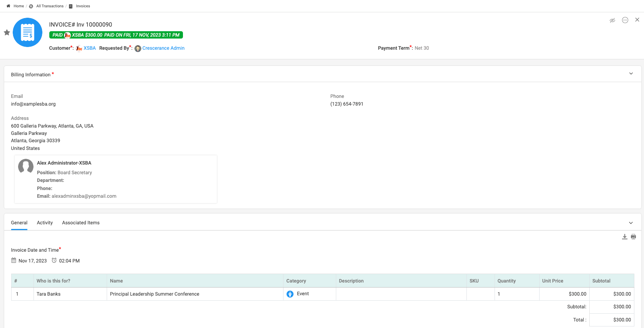This screenshot has width=644, height=328.
Task: Open the XSBA customer link
Action: [x=90, y=48]
